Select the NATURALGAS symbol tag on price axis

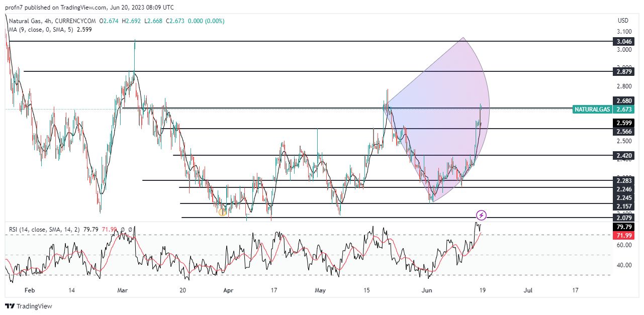[592, 109]
